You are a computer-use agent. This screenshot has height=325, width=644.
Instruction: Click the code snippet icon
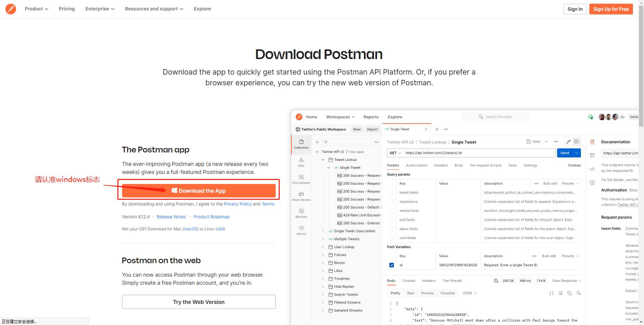[592, 169]
